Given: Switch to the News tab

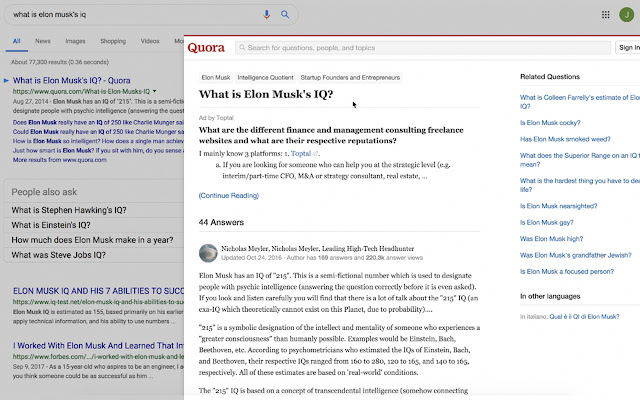Looking at the screenshot, I should tap(42, 41).
